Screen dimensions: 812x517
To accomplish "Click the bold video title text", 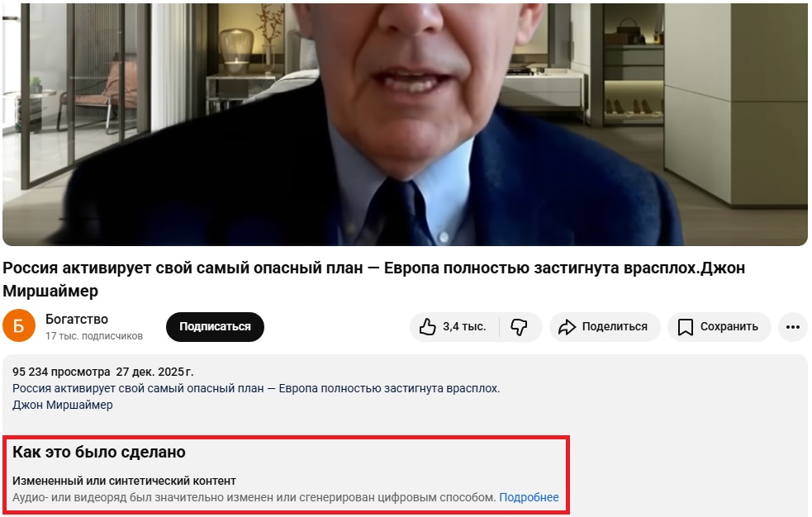I will coord(373,279).
